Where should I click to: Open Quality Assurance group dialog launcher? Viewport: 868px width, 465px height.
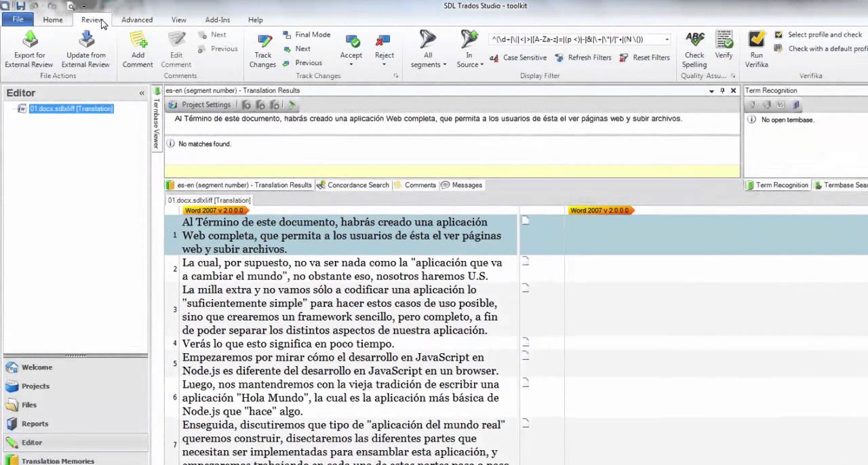733,76
